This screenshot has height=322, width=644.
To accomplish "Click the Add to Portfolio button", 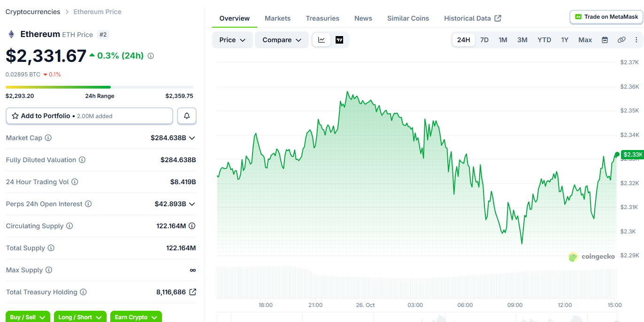I will [89, 116].
